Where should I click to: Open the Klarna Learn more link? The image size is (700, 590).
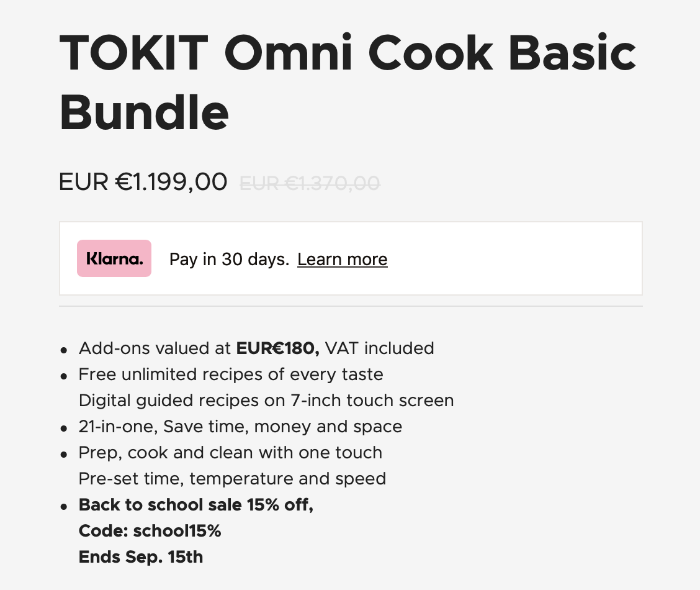[343, 259]
